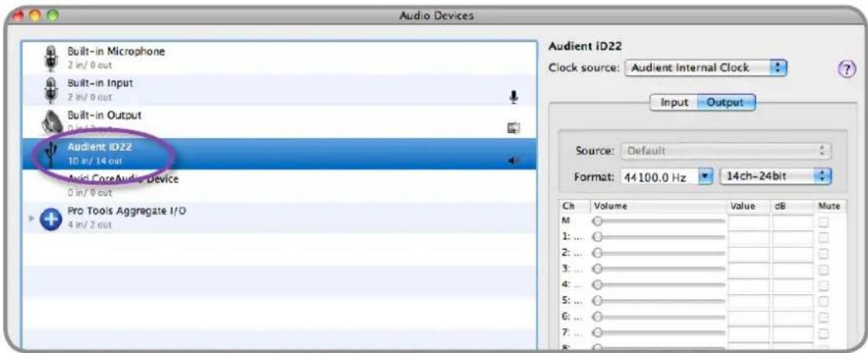The width and height of the screenshot is (868, 353).
Task: Click default output speaker indicator on Audient iD22
Action: (513, 160)
